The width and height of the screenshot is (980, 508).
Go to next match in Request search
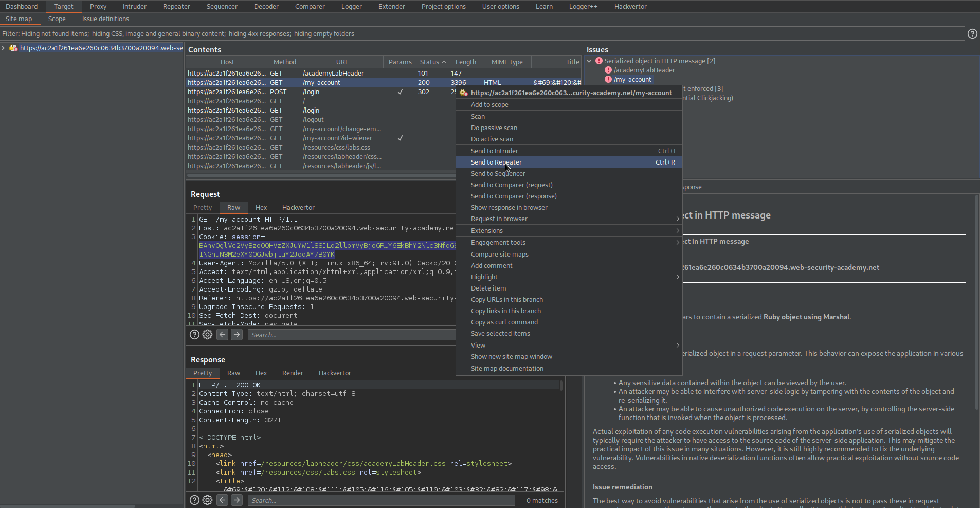point(237,335)
